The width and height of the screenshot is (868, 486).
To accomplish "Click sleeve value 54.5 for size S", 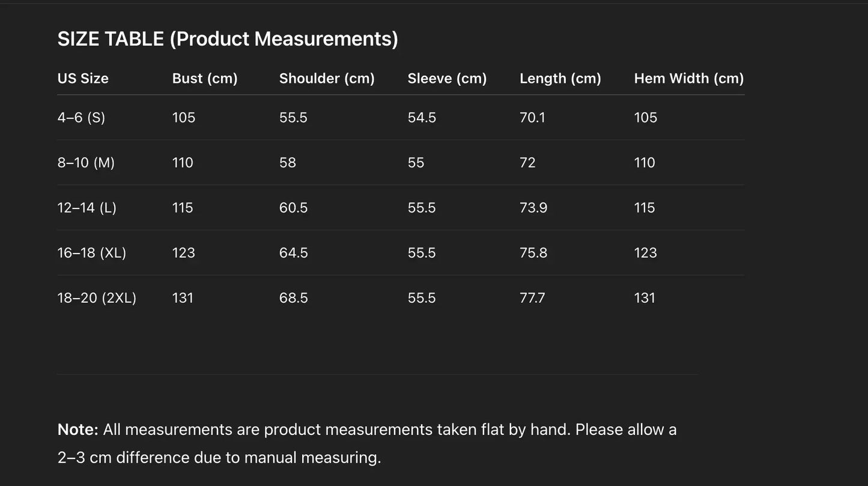I will coord(422,118).
